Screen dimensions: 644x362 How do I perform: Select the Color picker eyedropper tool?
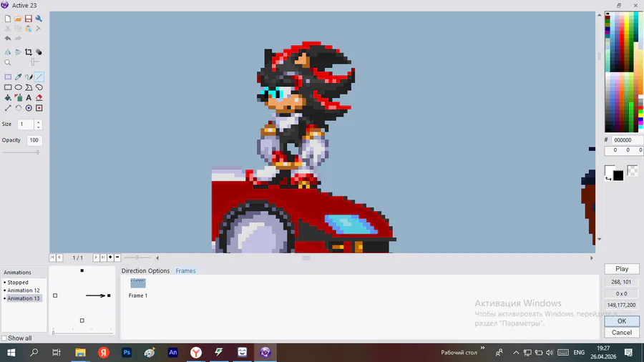[18, 77]
